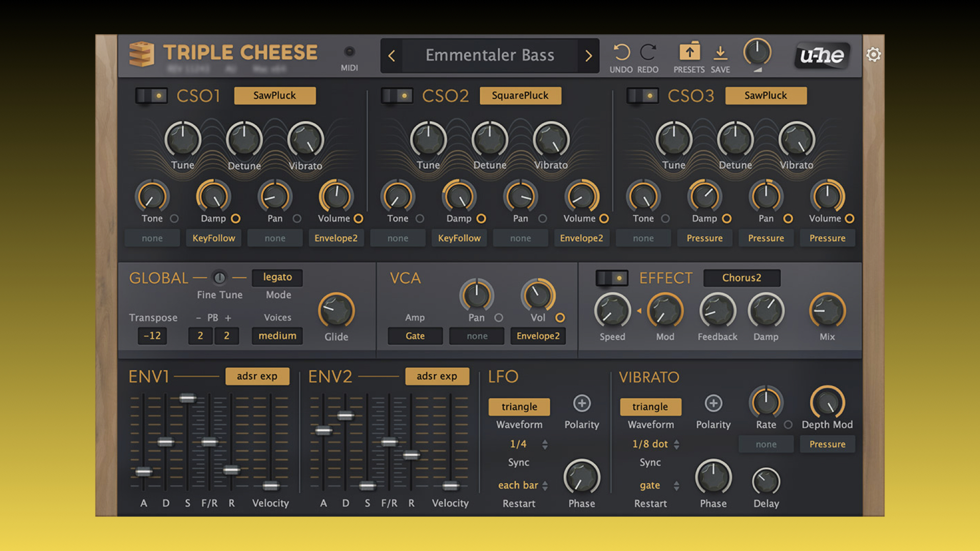Click the LFO Polarity plus icon
Screen dimensions: 980x551
(x=581, y=404)
